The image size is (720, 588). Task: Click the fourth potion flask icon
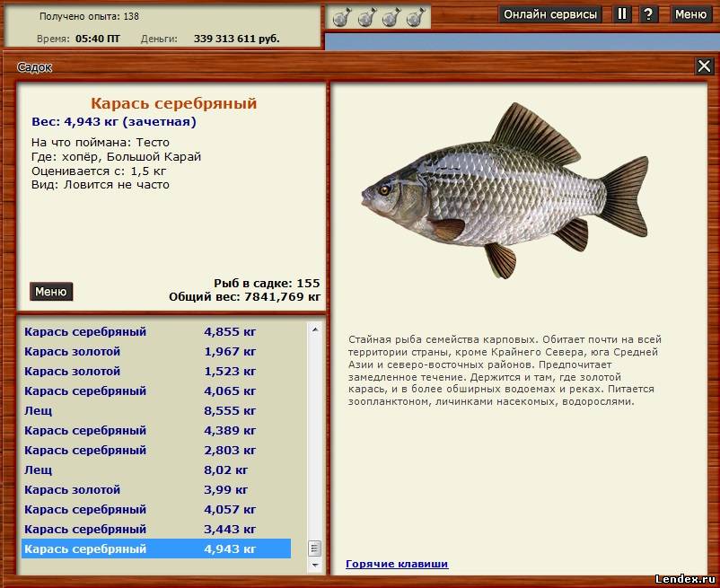[x=416, y=17]
